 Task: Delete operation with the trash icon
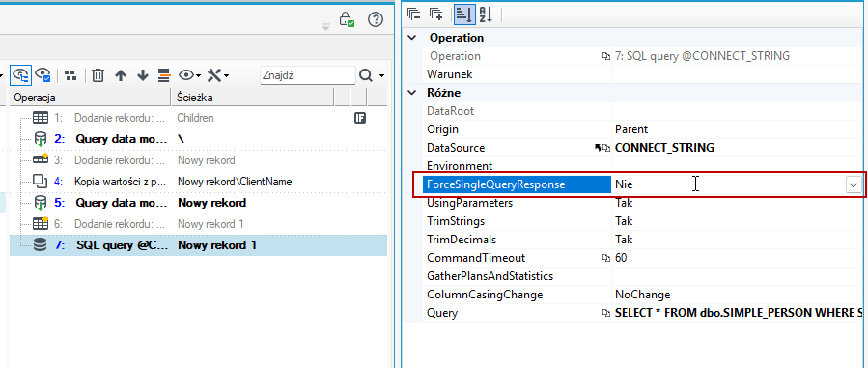(98, 75)
